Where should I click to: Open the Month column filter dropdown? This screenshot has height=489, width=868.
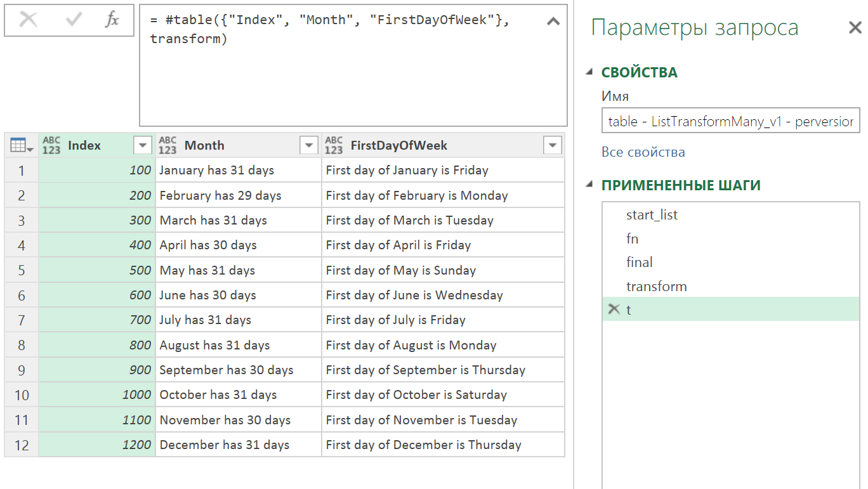click(309, 145)
